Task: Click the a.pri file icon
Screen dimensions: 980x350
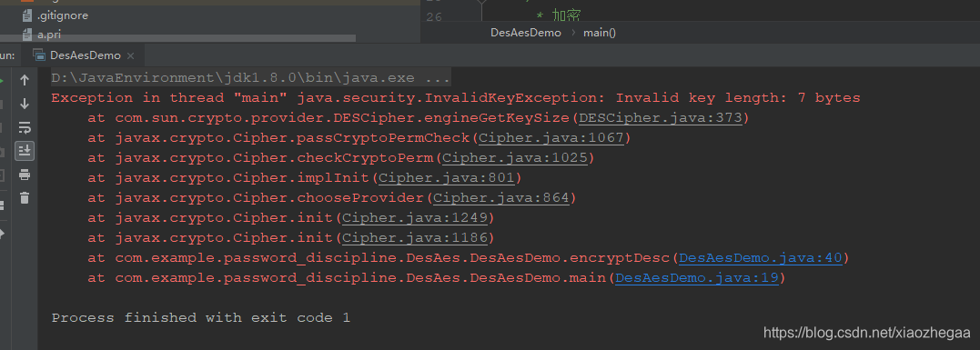Action: [26, 35]
